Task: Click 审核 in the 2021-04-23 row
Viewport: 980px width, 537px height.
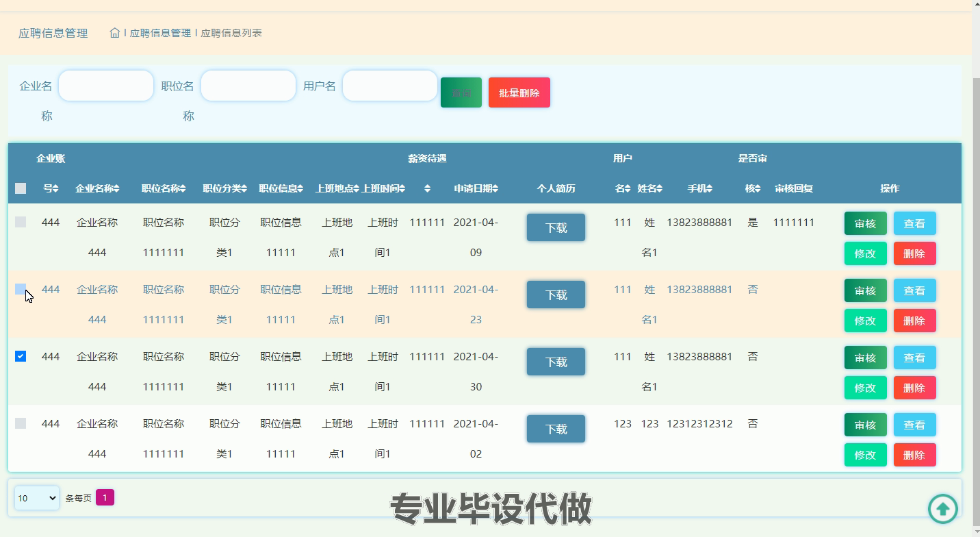Action: point(866,290)
